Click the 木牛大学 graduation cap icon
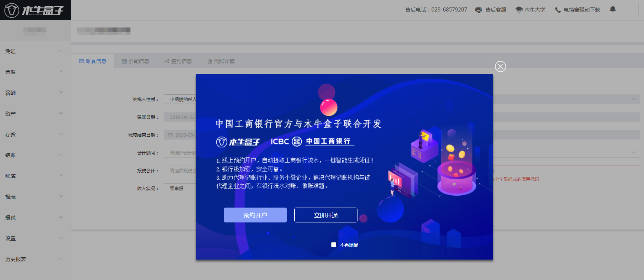This screenshot has height=280, width=644. pos(519,10)
